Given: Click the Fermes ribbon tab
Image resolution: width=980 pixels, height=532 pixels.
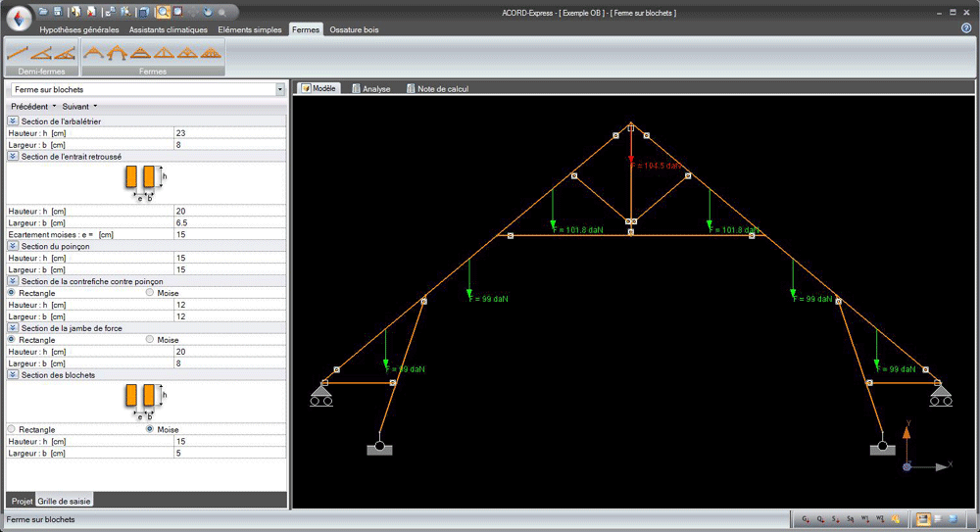Looking at the screenshot, I should pos(306,29).
